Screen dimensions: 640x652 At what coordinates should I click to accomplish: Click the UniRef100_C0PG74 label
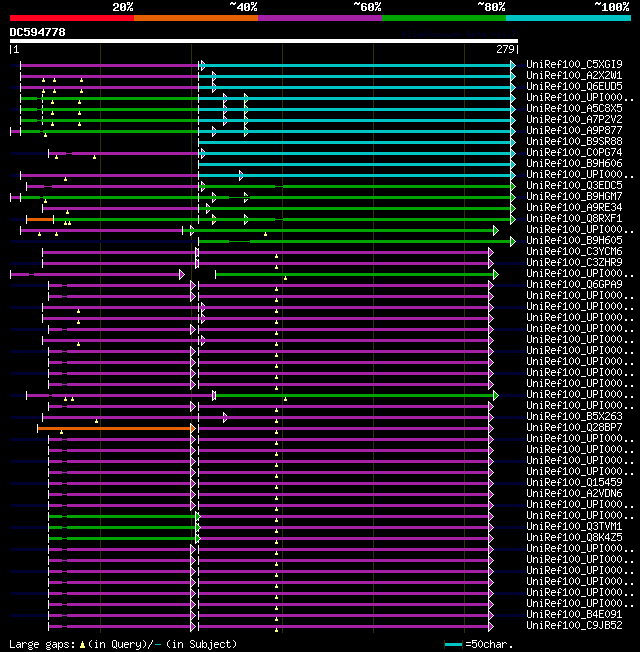[574, 153]
